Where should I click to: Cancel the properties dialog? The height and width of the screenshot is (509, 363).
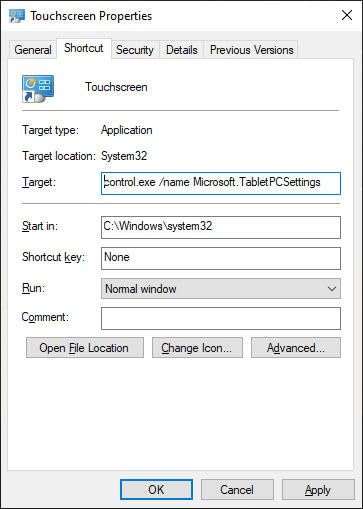pyautogui.click(x=237, y=489)
